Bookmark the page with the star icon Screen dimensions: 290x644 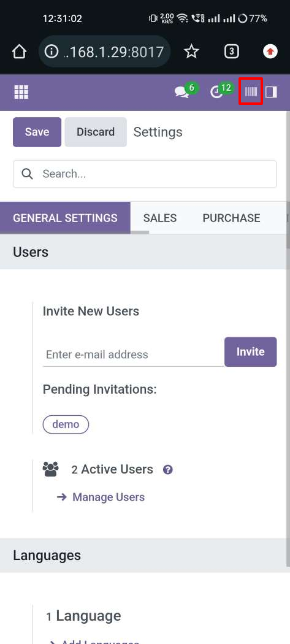pyautogui.click(x=191, y=52)
